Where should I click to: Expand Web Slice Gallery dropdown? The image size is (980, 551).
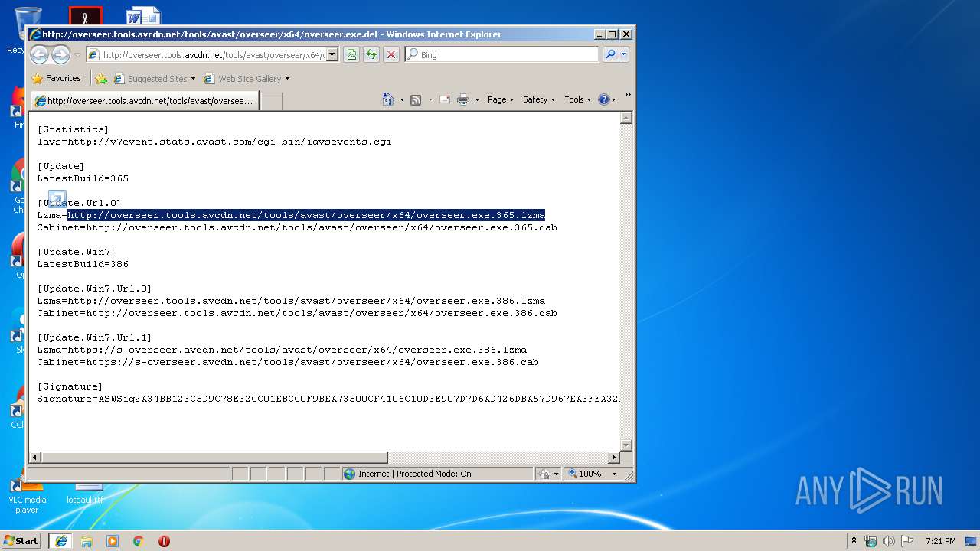click(x=287, y=78)
